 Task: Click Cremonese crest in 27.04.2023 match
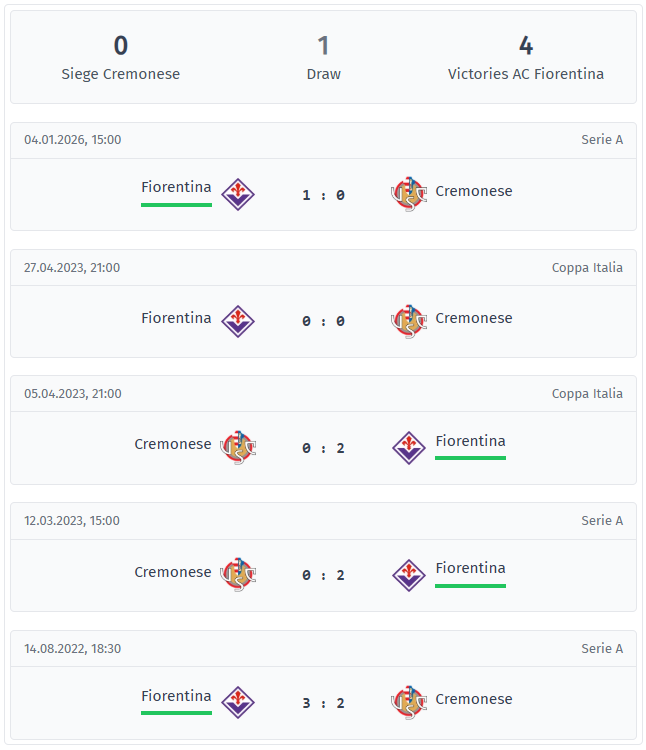tap(408, 321)
